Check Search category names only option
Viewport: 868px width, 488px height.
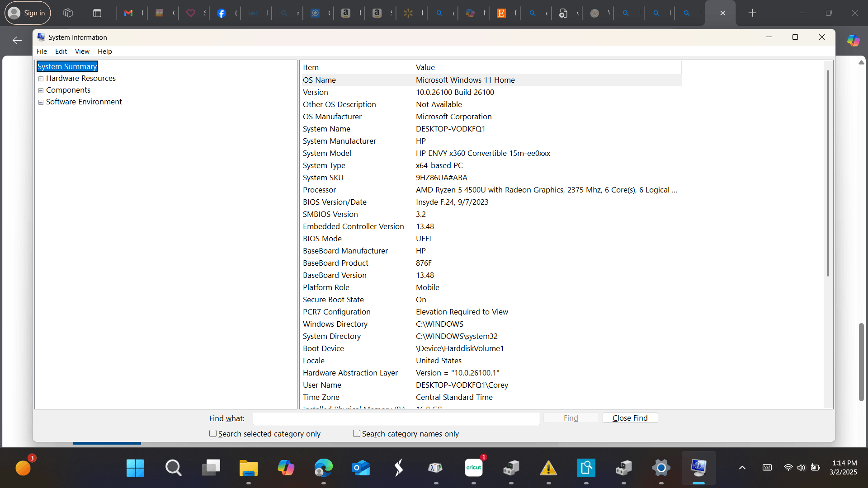coord(357,433)
